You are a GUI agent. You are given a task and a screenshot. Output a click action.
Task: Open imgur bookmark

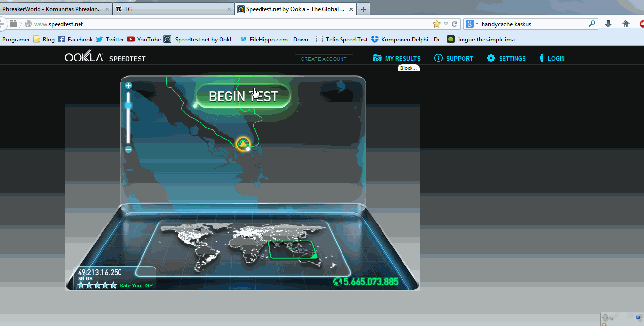(x=483, y=40)
